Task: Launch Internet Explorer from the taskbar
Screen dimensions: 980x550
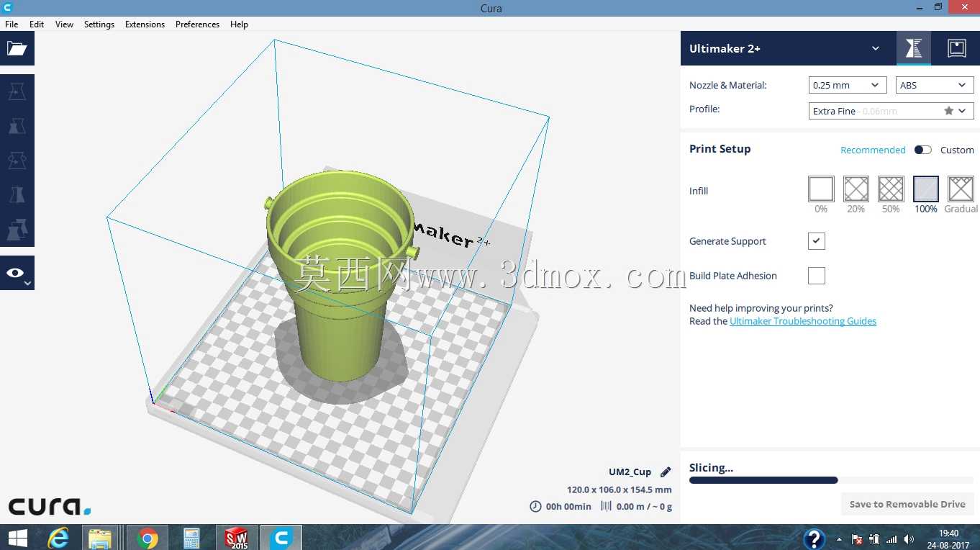Action: tap(58, 538)
